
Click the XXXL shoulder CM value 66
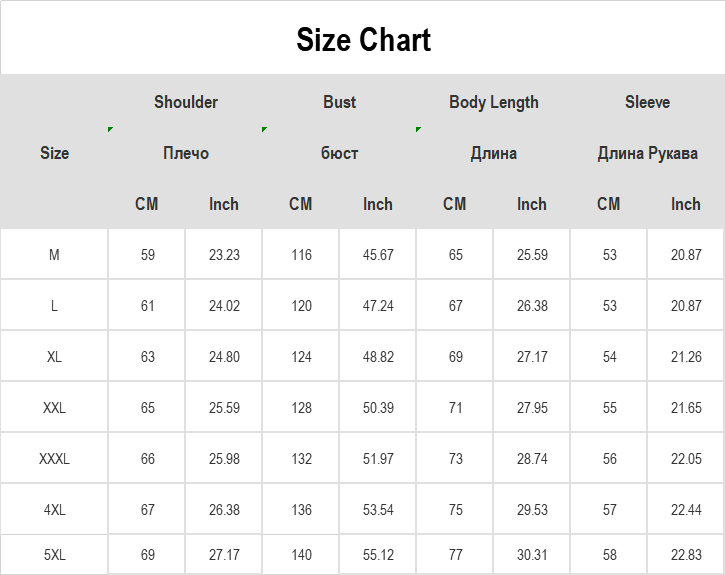[147, 459]
